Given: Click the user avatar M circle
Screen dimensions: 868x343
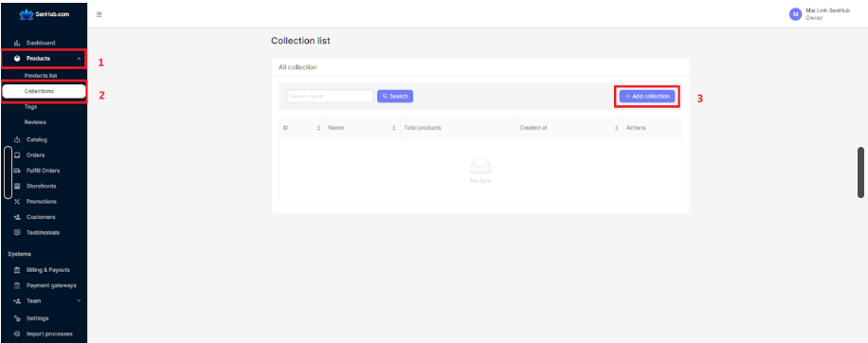Looking at the screenshot, I should point(795,14).
